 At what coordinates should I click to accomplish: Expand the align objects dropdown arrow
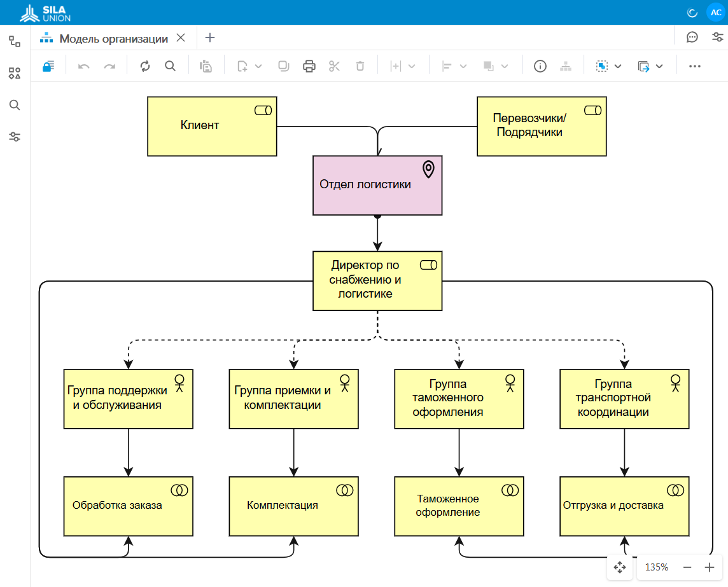point(463,66)
